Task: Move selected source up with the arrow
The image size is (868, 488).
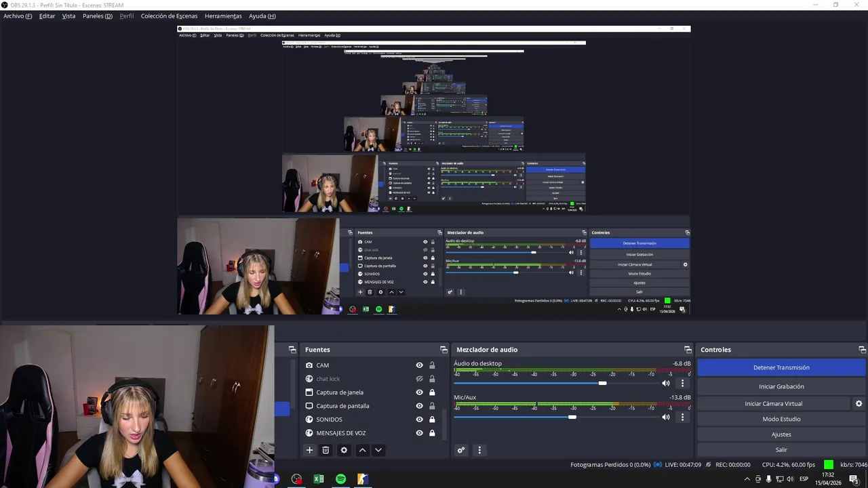Action: [362, 450]
